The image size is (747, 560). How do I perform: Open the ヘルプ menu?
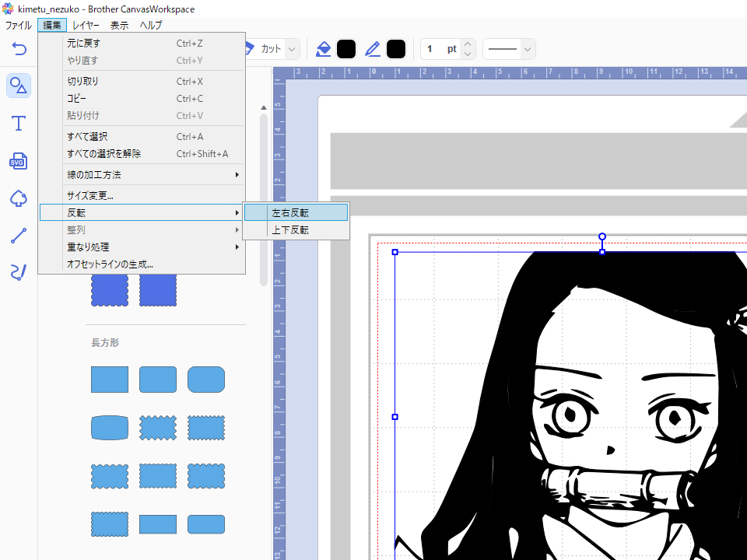[x=151, y=25]
